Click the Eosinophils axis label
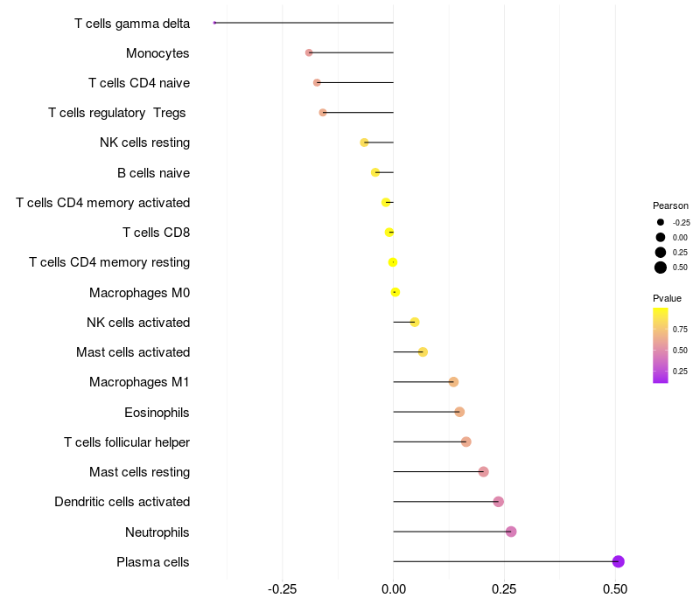 [157, 412]
